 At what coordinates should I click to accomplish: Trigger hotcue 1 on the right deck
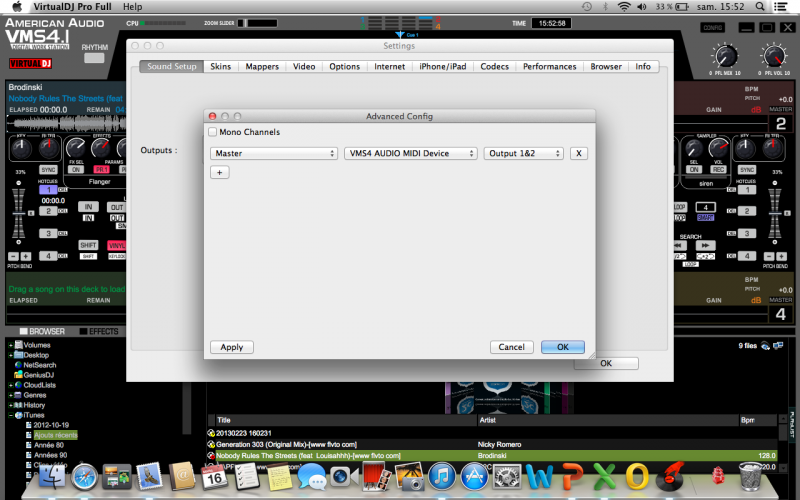click(747, 190)
